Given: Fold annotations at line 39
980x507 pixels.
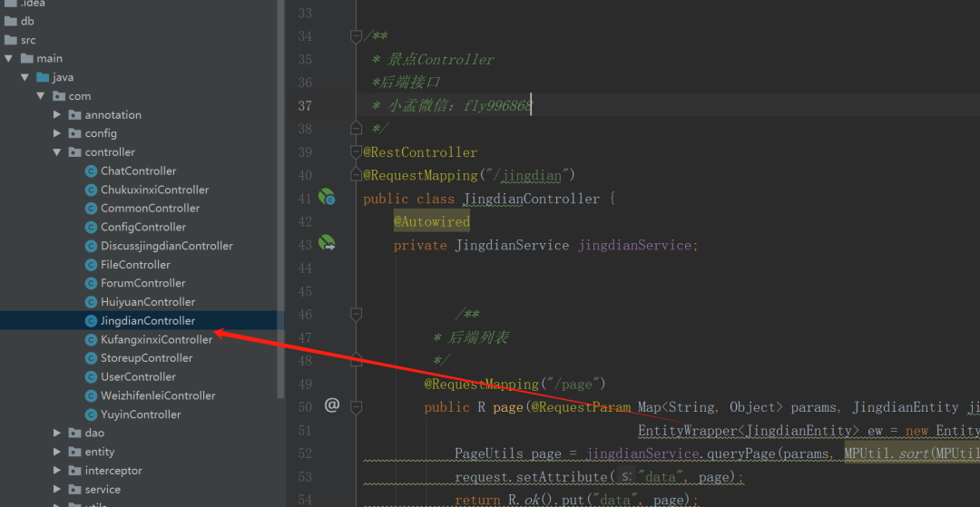Looking at the screenshot, I should click(357, 151).
